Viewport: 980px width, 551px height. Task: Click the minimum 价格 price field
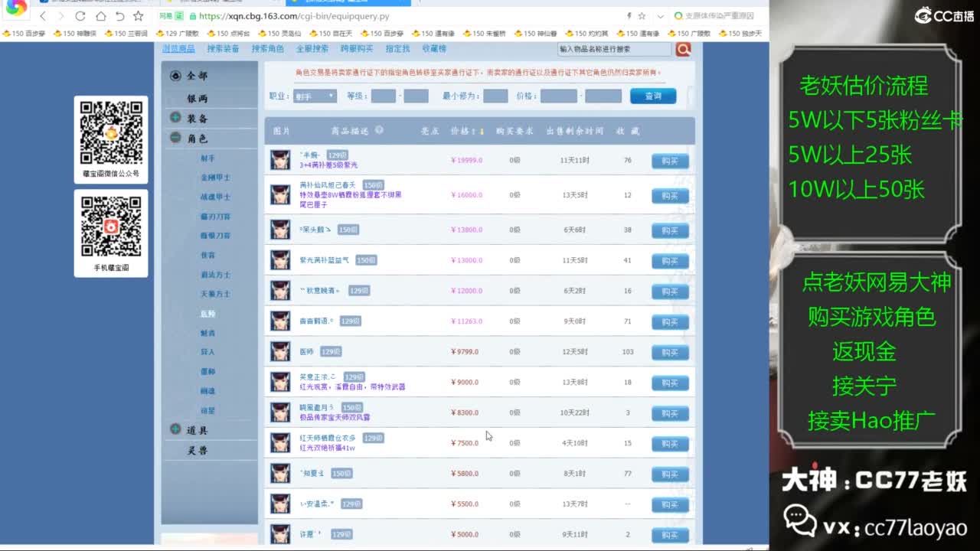pos(559,96)
